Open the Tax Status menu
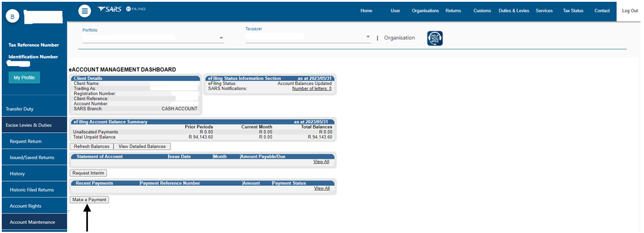This screenshot has width=644, height=233. point(573,11)
